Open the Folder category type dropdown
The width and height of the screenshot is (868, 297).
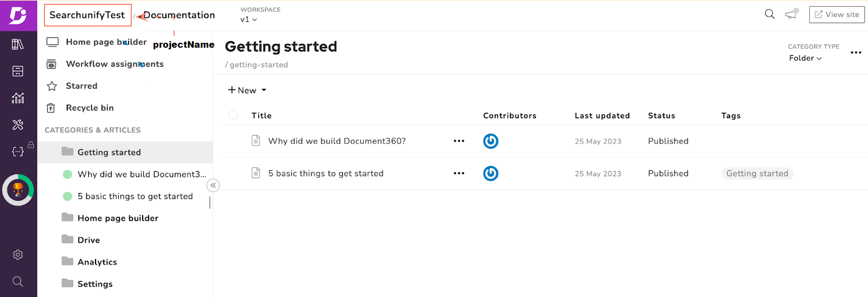(x=805, y=58)
